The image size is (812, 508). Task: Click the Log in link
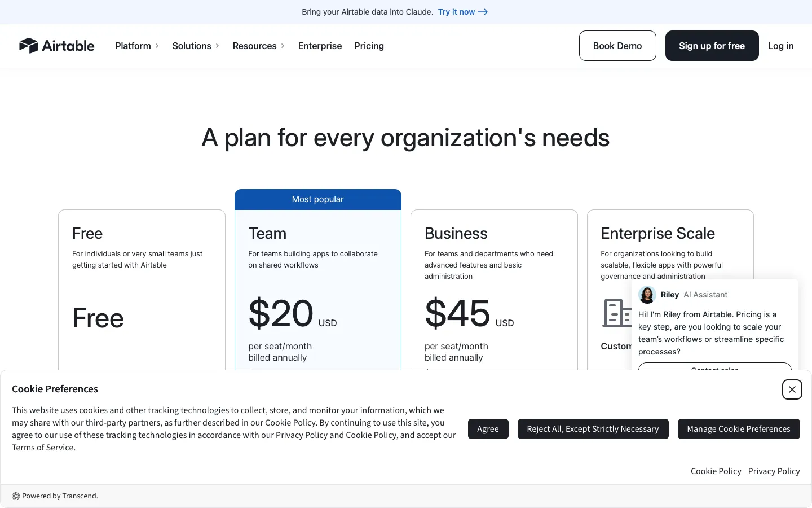[780, 46]
